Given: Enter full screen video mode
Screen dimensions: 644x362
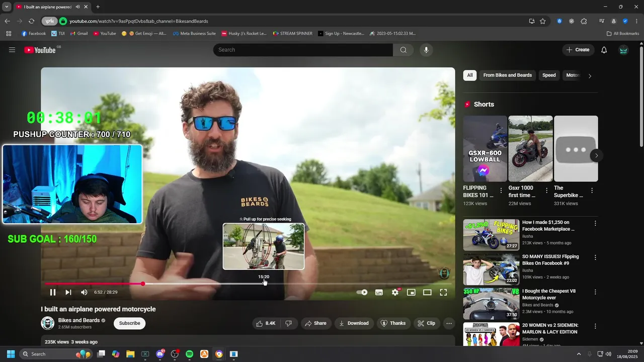Looking at the screenshot, I should click(443, 292).
